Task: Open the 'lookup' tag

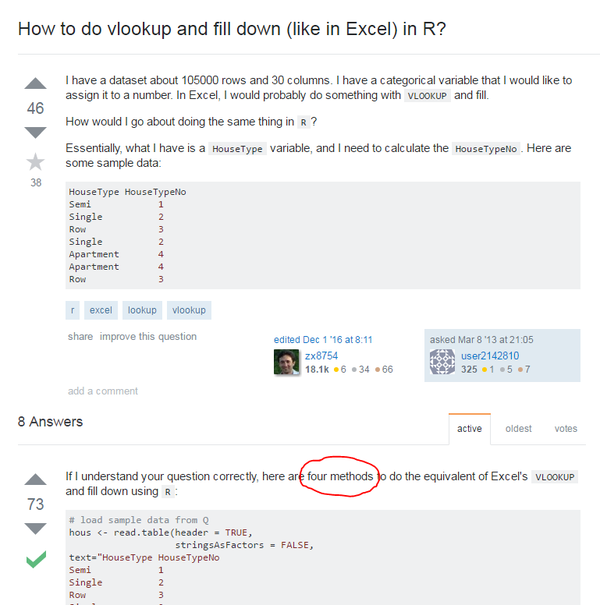Action: [x=142, y=310]
